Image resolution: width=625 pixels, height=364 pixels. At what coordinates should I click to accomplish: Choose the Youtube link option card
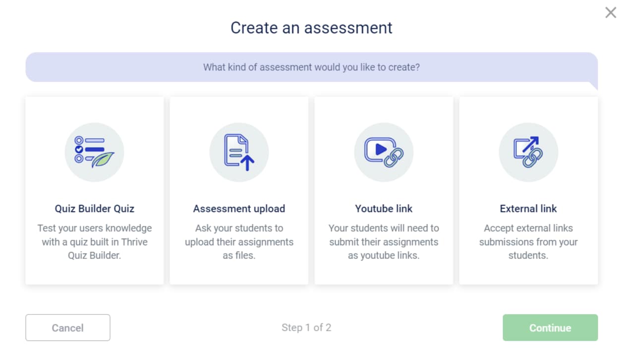point(384,190)
